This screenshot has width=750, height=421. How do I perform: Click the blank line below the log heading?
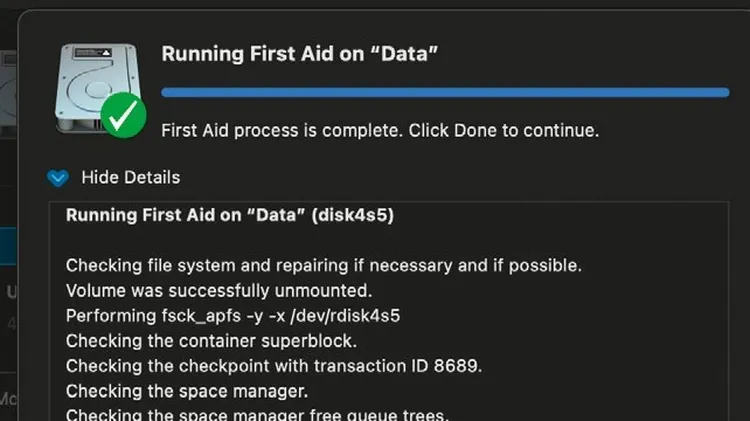point(300,241)
